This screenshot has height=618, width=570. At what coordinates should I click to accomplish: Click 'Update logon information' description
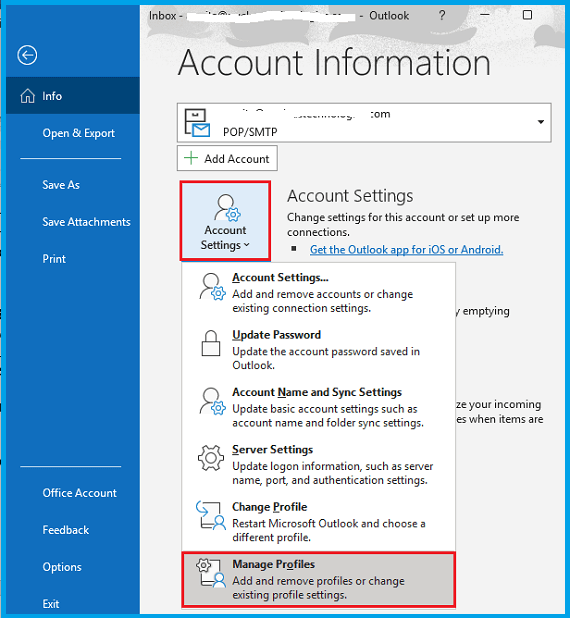[x=333, y=473]
